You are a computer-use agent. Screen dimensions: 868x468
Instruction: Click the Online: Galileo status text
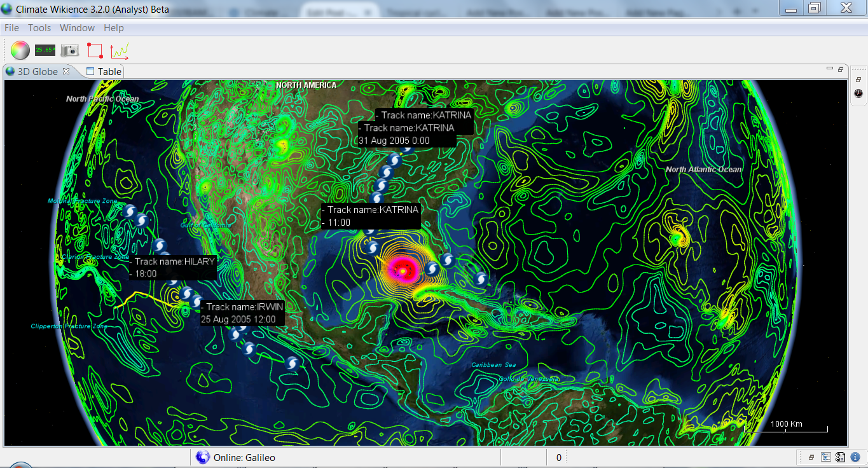pyautogui.click(x=244, y=457)
